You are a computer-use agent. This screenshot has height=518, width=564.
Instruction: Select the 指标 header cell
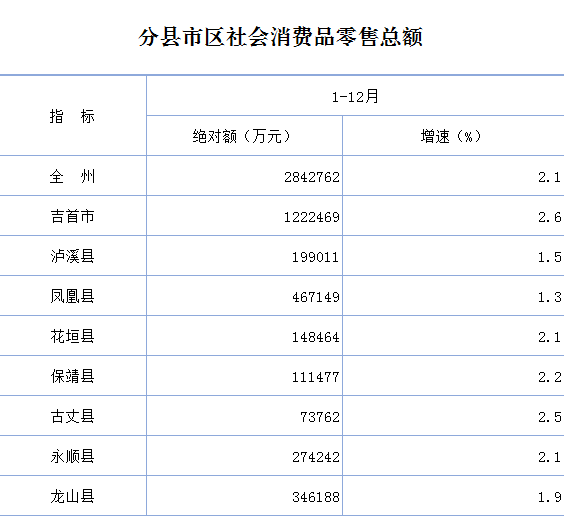[x=72, y=116]
